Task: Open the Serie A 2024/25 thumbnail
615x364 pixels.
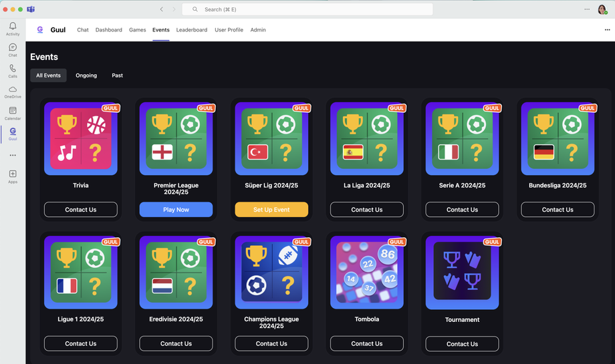Action: [462, 139]
